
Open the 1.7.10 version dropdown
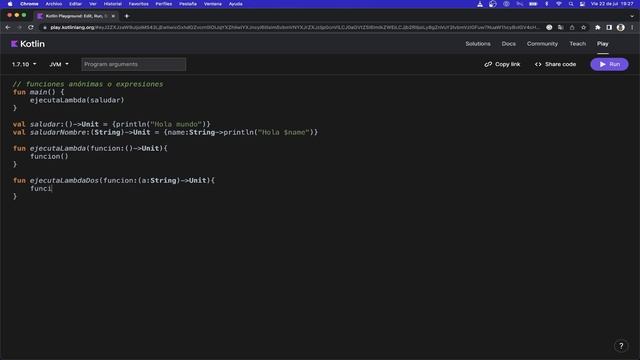[24, 64]
